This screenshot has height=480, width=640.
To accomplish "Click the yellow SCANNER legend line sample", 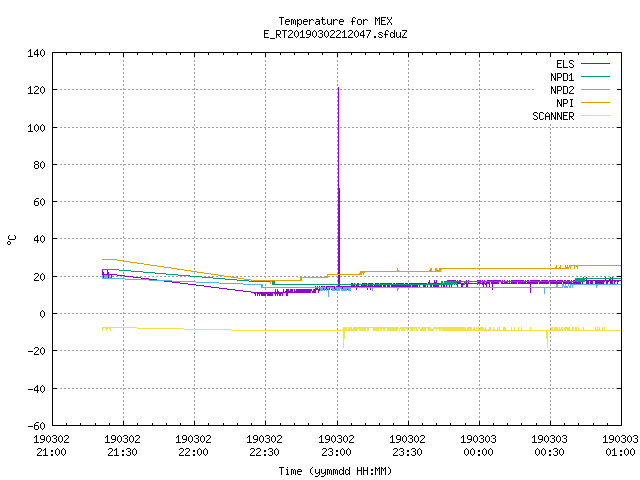I will (596, 116).
